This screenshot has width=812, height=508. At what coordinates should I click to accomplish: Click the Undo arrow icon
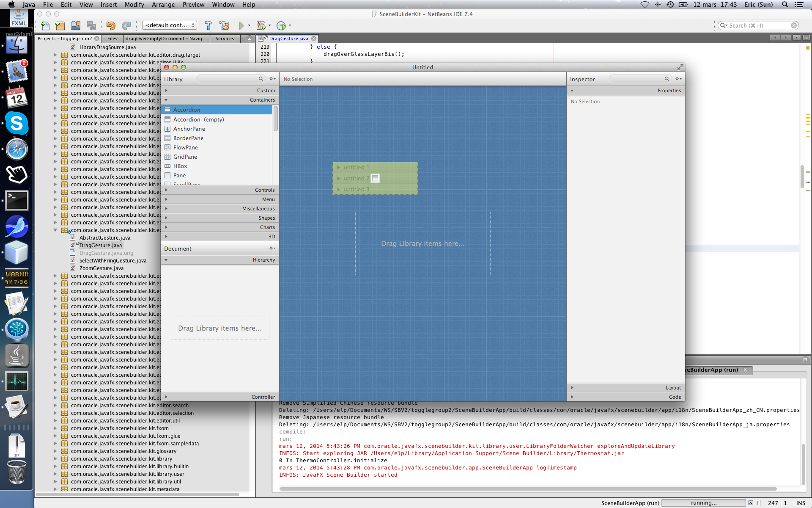point(110,26)
